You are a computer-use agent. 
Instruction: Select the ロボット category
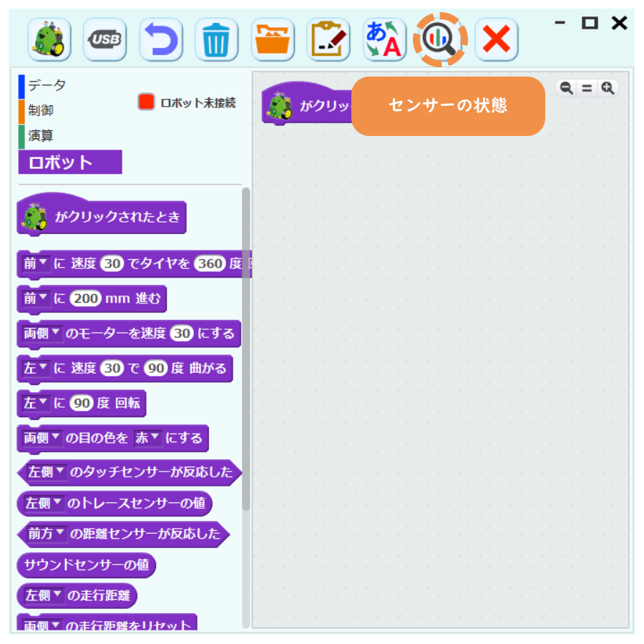coord(70,162)
